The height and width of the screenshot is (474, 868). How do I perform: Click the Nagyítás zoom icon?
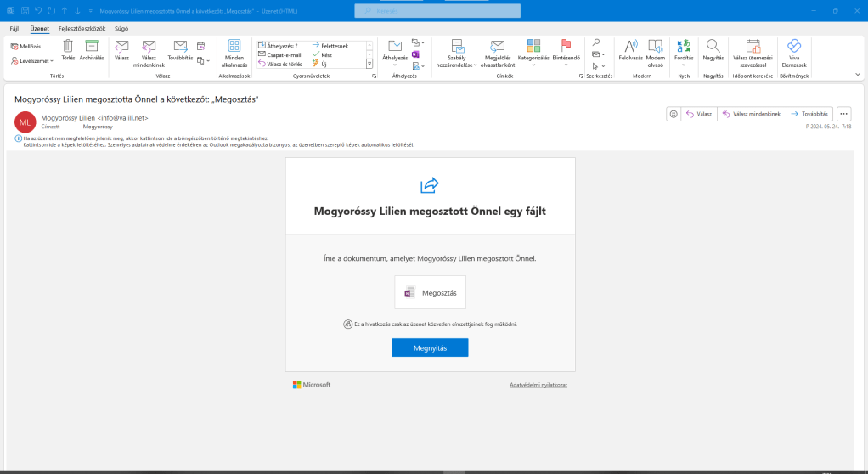tap(713, 47)
